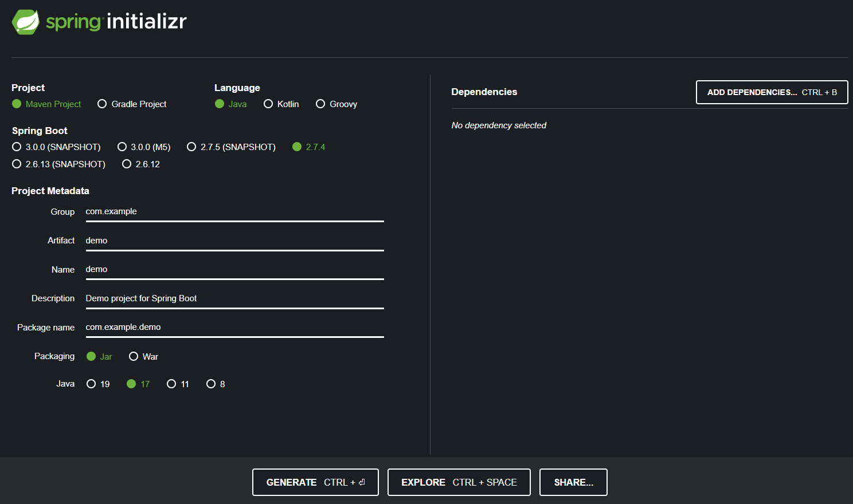Click the Spring Boot section heading
This screenshot has height=504, width=853.
40,131
